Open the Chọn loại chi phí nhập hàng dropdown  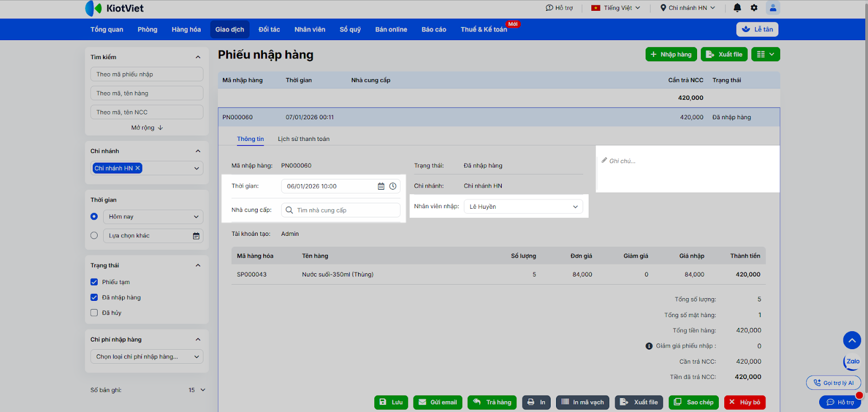click(146, 357)
